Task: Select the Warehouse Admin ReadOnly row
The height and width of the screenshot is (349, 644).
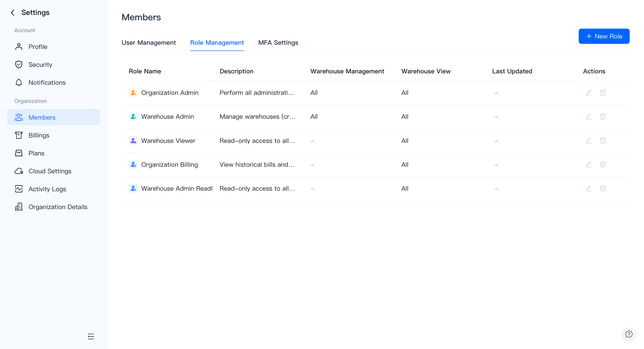Action: pyautogui.click(x=177, y=189)
